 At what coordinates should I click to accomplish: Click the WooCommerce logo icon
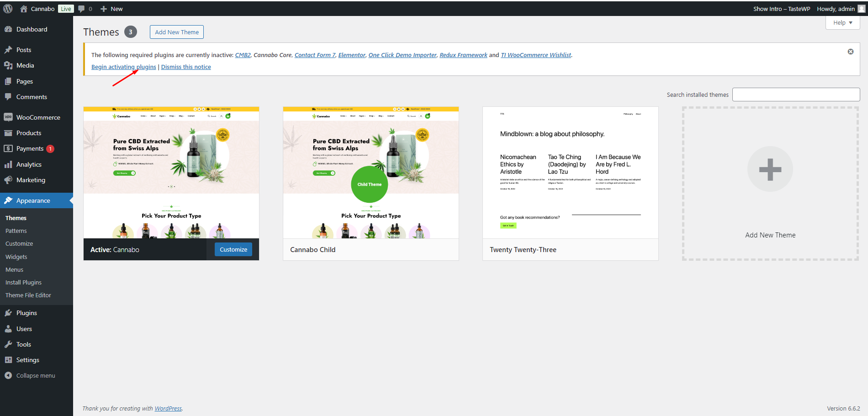coord(8,117)
